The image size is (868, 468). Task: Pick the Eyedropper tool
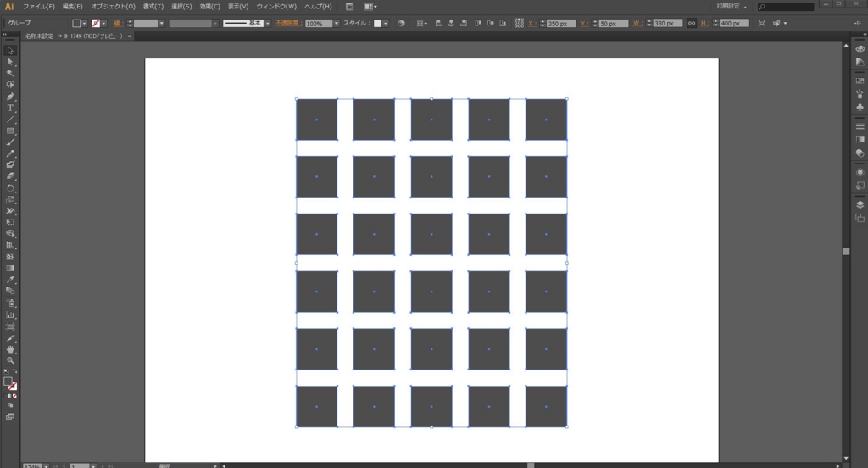coord(10,279)
